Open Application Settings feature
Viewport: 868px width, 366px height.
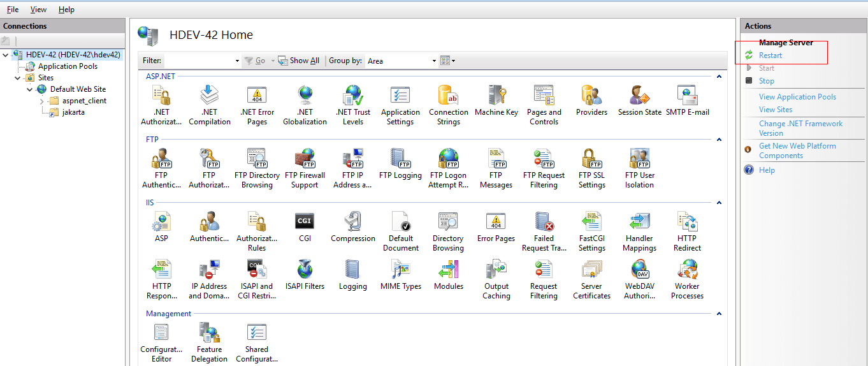(400, 105)
